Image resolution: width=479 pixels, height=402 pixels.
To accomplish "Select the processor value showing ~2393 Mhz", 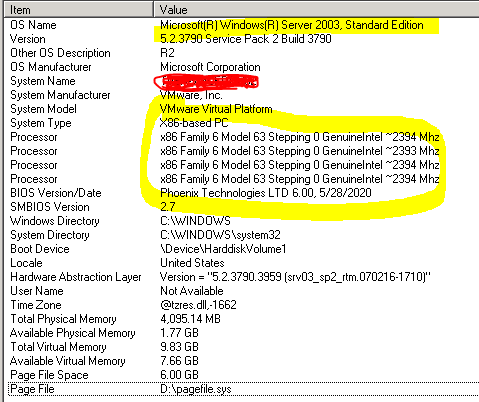I will click(x=300, y=151).
